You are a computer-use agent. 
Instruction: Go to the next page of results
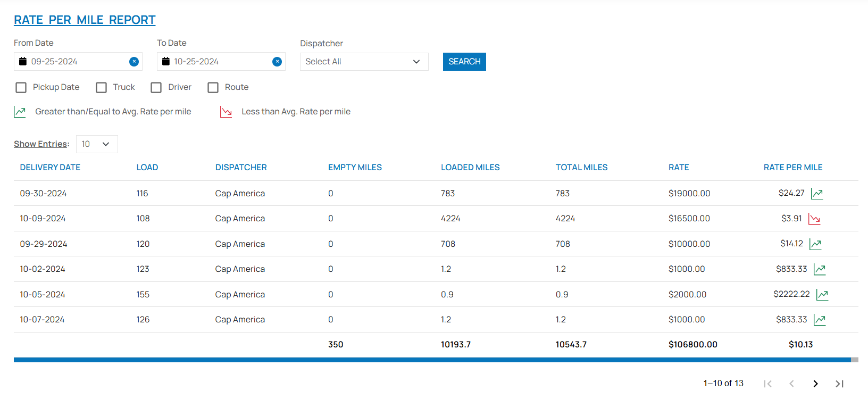[815, 384]
